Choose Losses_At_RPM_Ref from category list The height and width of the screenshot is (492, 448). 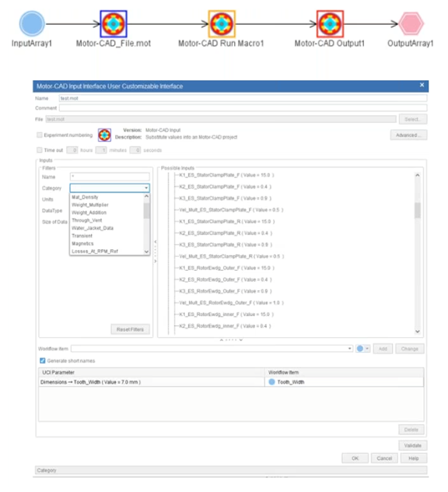pos(95,251)
